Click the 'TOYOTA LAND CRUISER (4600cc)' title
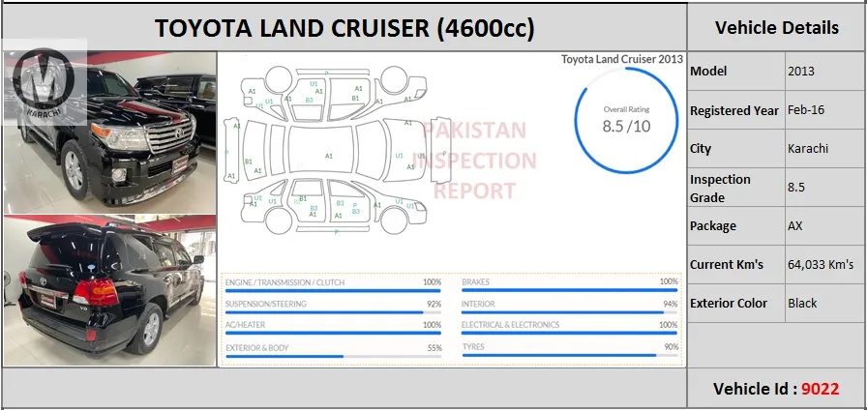 click(x=344, y=28)
